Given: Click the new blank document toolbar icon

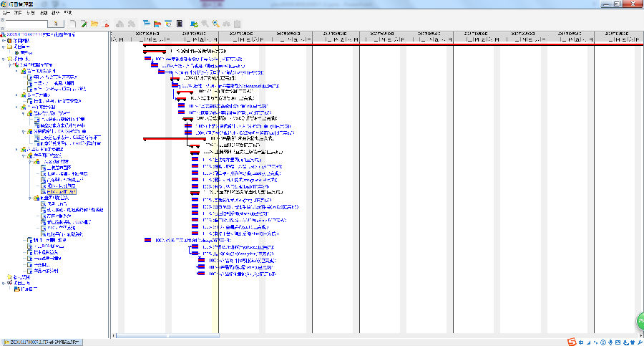Looking at the screenshot, I should tap(73, 24).
